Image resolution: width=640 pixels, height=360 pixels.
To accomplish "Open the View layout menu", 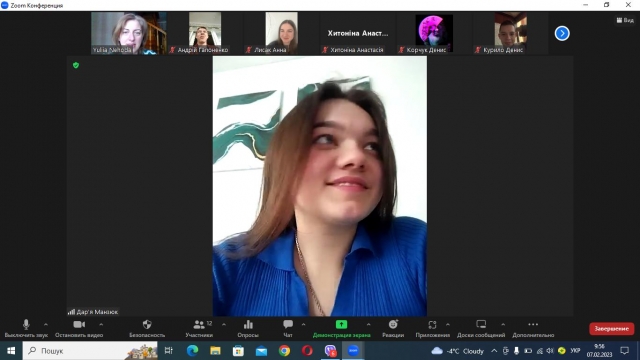I will (x=625, y=20).
